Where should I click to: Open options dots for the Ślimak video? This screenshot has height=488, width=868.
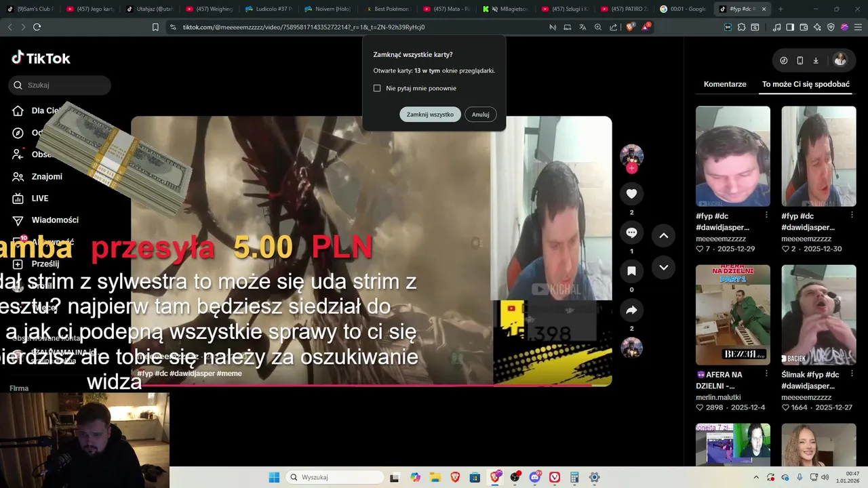point(852,374)
